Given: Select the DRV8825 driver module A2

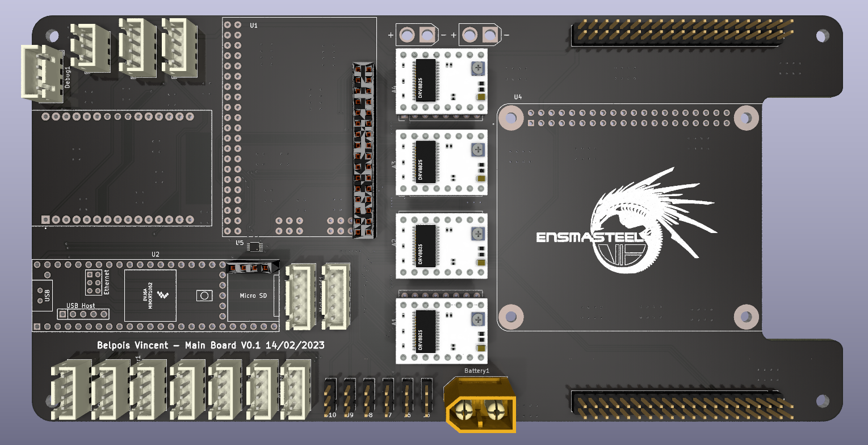Looking at the screenshot, I should pyautogui.click(x=441, y=246).
